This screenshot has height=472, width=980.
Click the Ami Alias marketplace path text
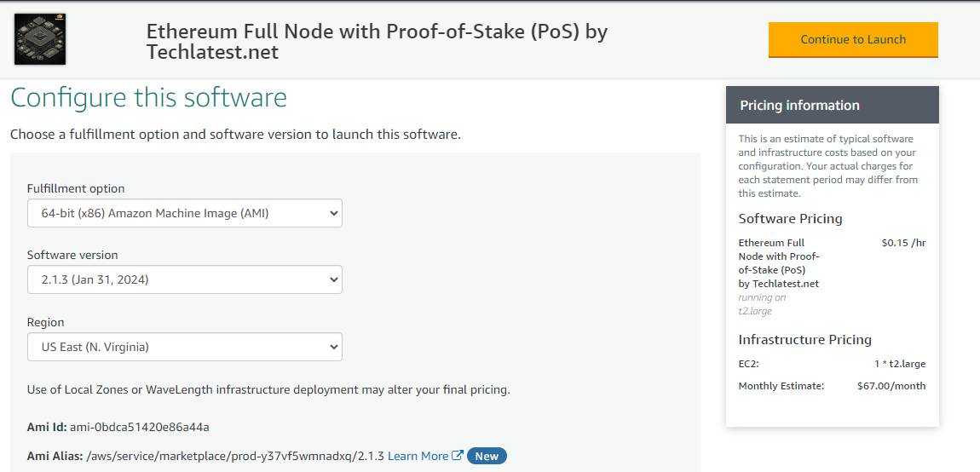235,456
